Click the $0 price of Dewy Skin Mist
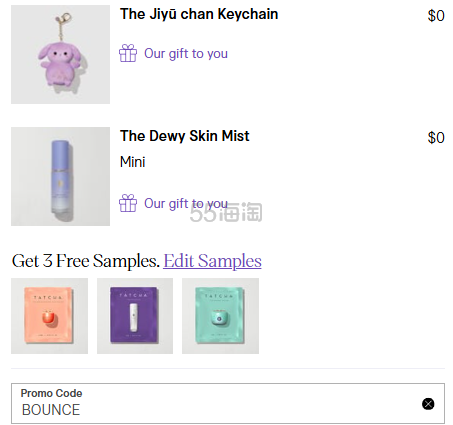The image size is (453, 425). (436, 138)
